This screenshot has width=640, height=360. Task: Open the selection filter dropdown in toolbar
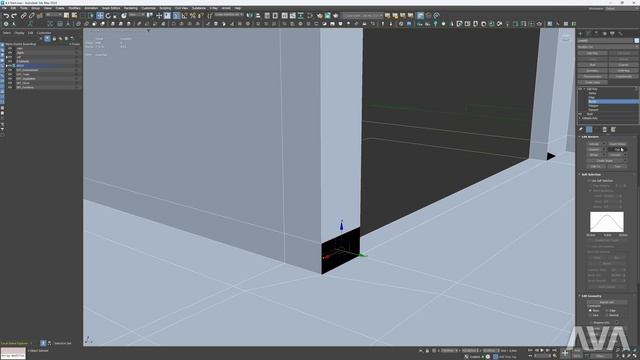[53, 15]
